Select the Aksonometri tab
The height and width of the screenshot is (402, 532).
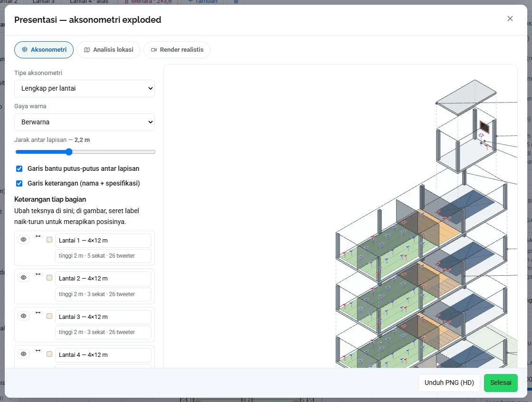point(44,50)
